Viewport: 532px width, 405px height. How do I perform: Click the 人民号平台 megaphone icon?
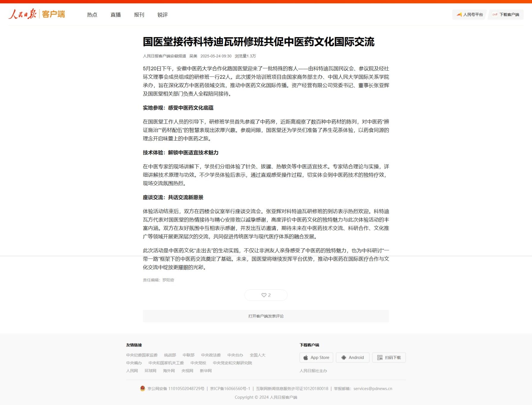pyautogui.click(x=459, y=15)
